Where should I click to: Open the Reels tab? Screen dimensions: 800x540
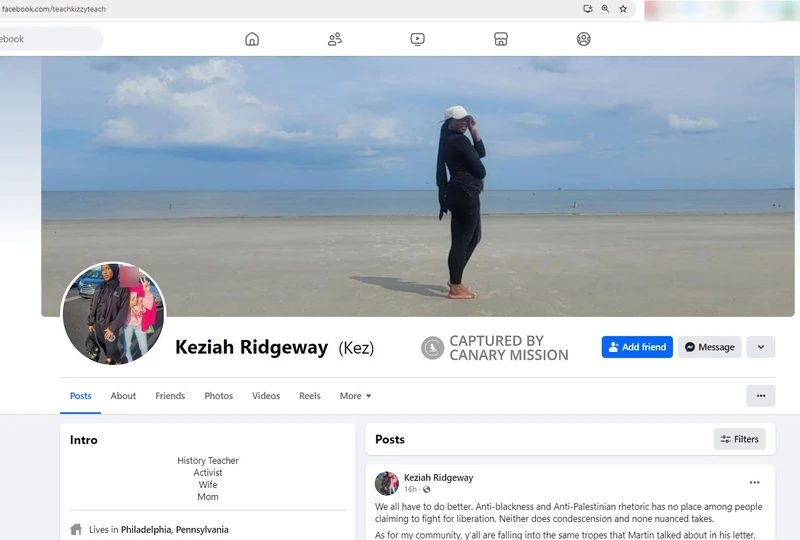point(310,396)
